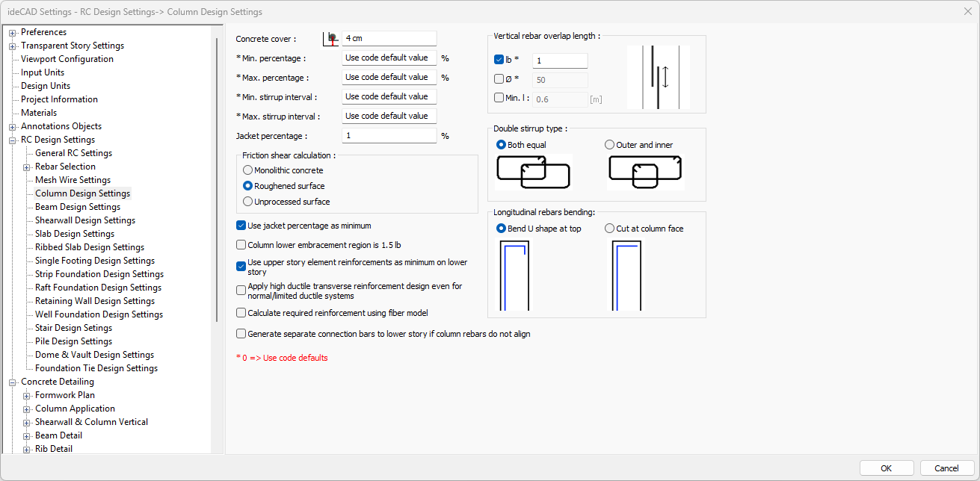Viewport: 980px width, 481px height.
Task: Enable Calculate required reinforcement using fiber model
Action: pos(241,313)
